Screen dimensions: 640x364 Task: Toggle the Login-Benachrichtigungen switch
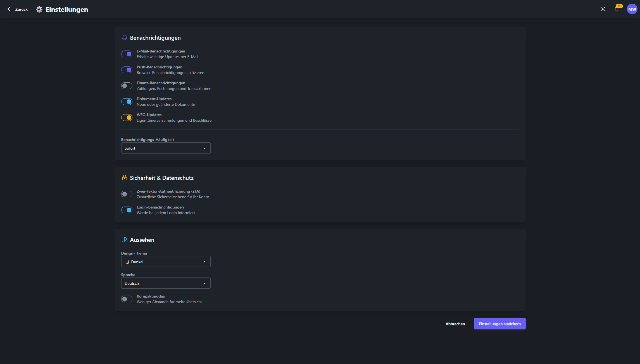[127, 210]
